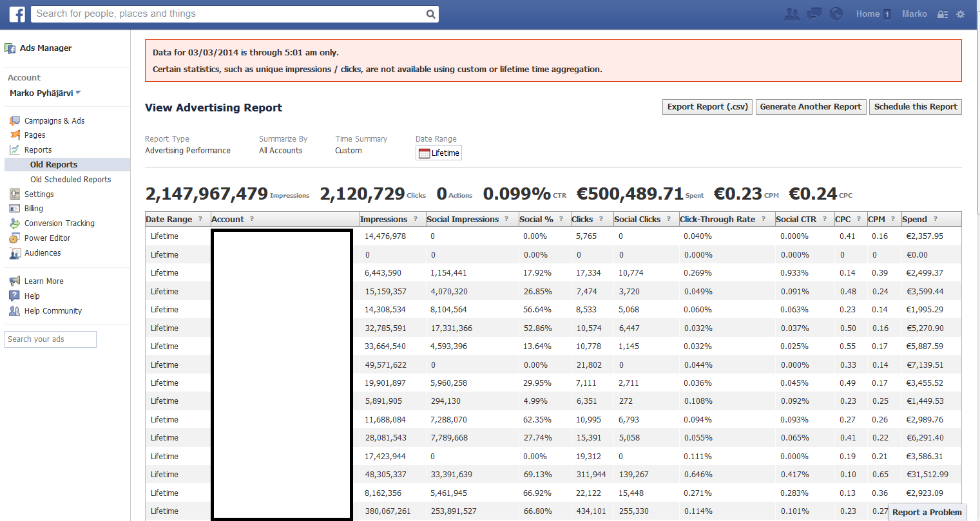
Task: Click Report a Problem button
Action: 927,513
